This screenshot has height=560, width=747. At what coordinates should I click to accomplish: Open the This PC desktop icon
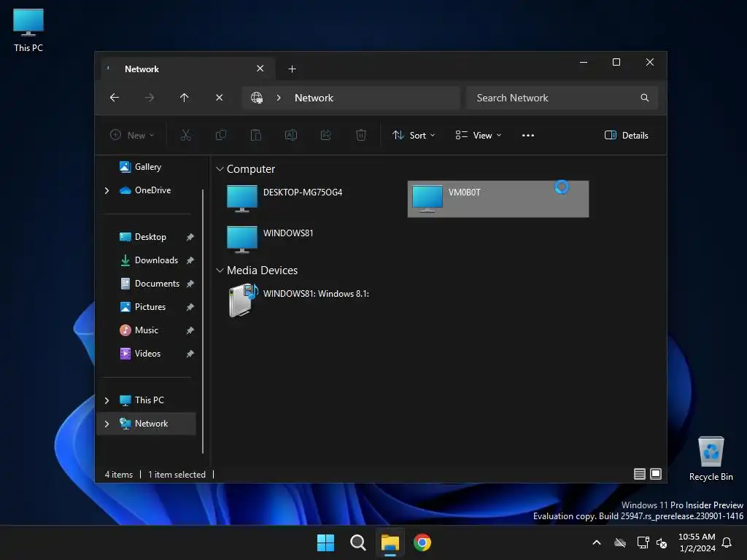(x=28, y=31)
